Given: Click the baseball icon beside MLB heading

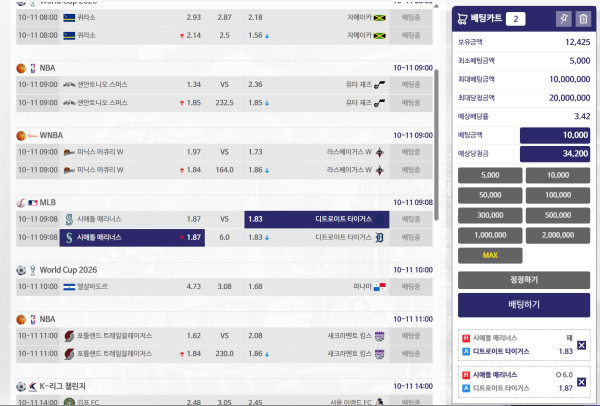Looking at the screenshot, I should (21, 201).
